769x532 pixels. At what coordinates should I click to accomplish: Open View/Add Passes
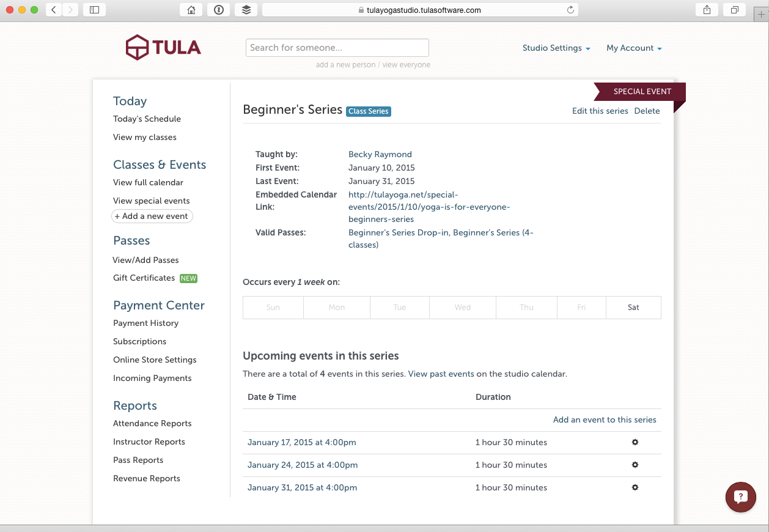click(145, 260)
